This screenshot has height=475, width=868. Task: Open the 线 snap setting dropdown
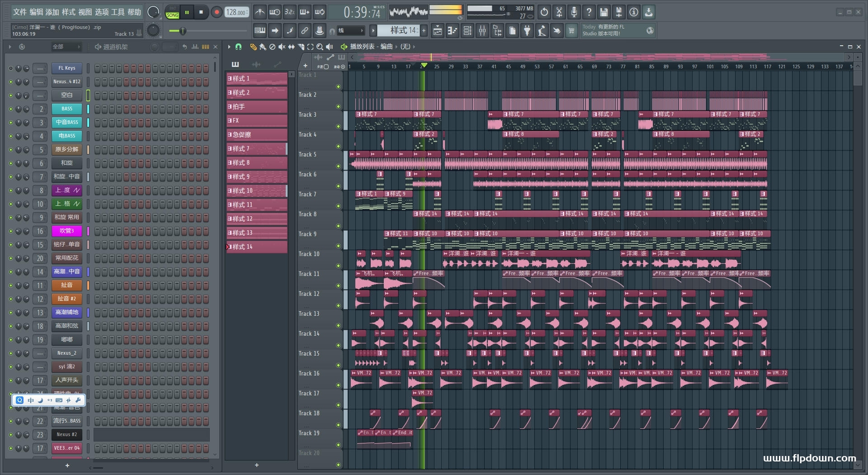350,31
